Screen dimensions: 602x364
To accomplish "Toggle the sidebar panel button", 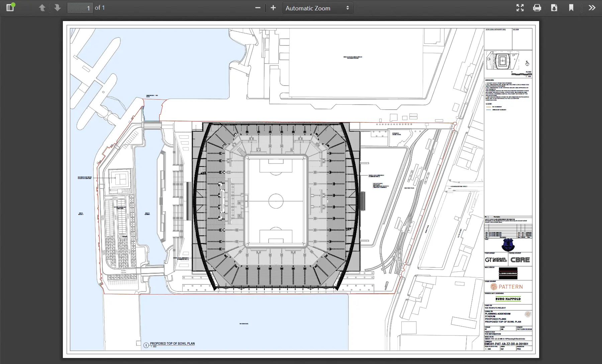I will [x=10, y=8].
